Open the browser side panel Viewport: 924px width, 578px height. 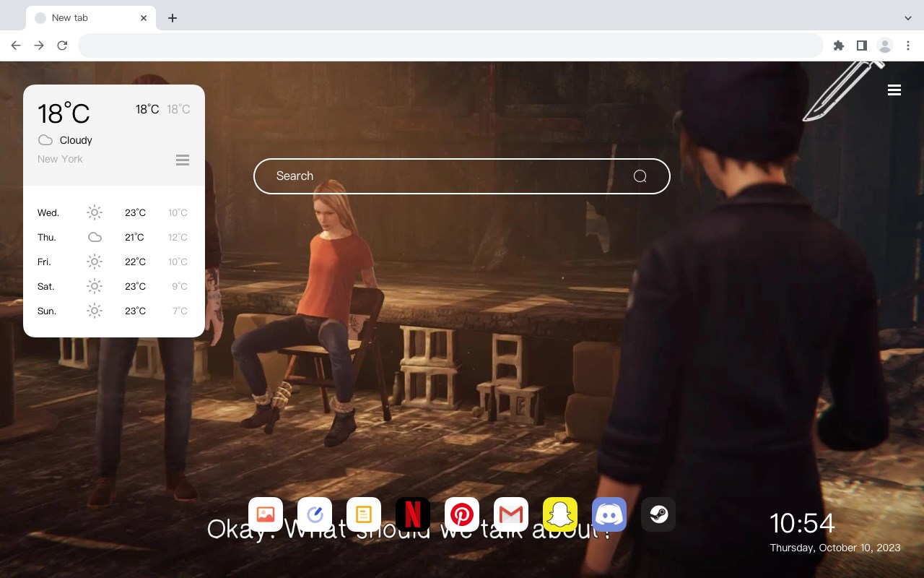tap(861, 46)
